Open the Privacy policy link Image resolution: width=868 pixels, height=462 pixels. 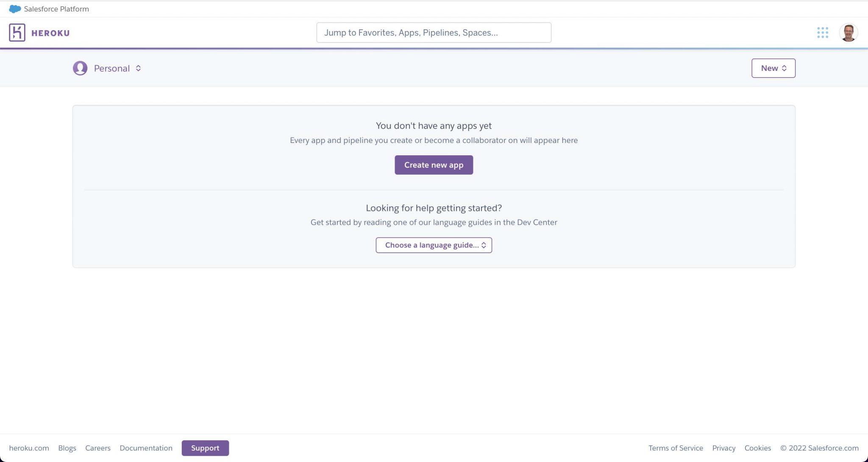tap(723, 448)
